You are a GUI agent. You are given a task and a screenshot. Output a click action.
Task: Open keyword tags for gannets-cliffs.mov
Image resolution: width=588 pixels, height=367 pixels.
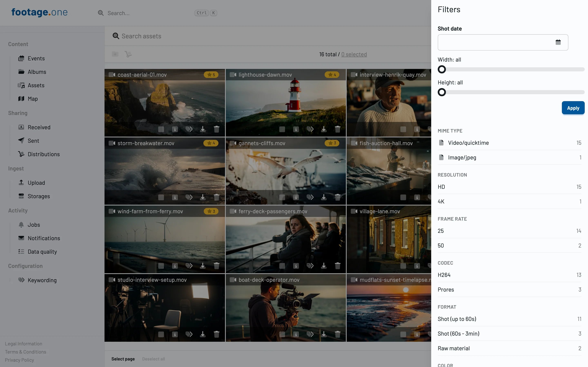point(310,197)
